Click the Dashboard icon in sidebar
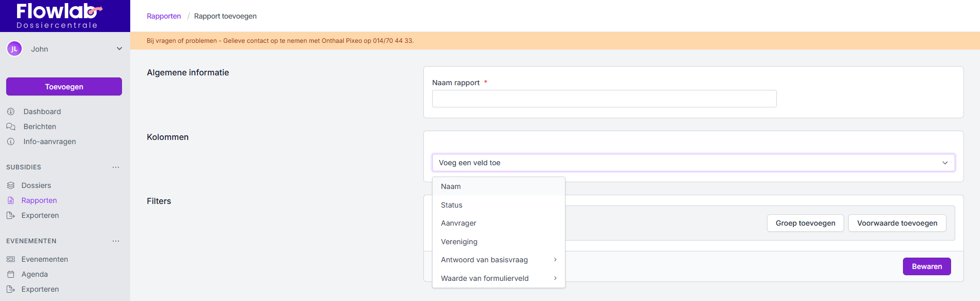Image resolution: width=980 pixels, height=301 pixels. [11, 112]
